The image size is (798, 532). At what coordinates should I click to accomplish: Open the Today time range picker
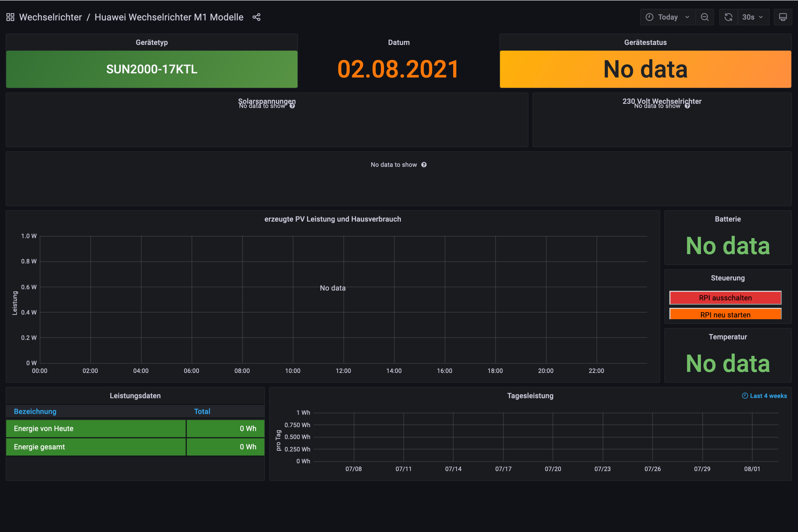667,17
